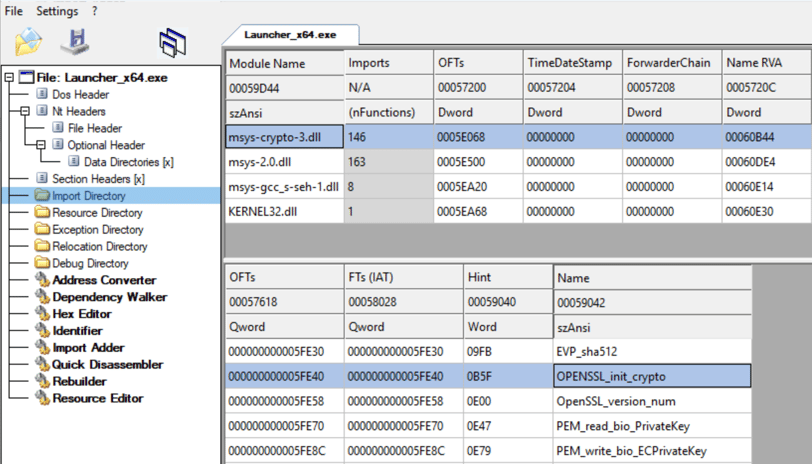Select Nt Headers in the tree

coord(79,111)
